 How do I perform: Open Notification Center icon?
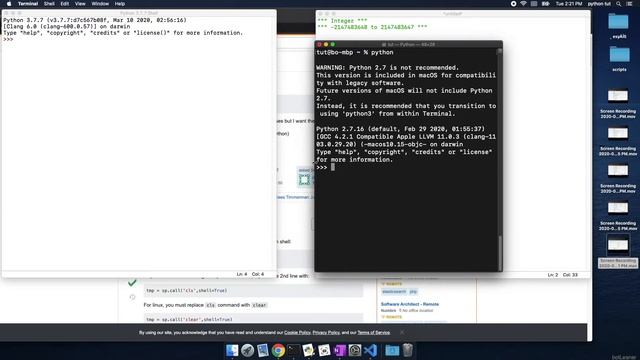click(x=629, y=4)
